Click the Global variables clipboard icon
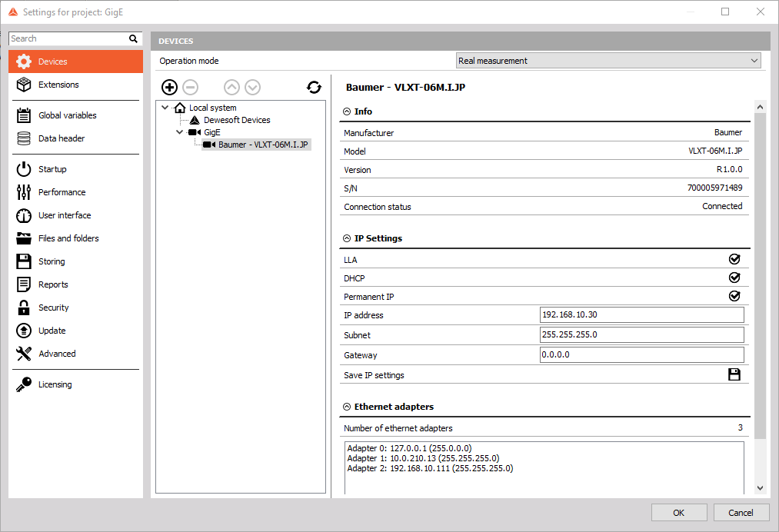 (x=24, y=115)
